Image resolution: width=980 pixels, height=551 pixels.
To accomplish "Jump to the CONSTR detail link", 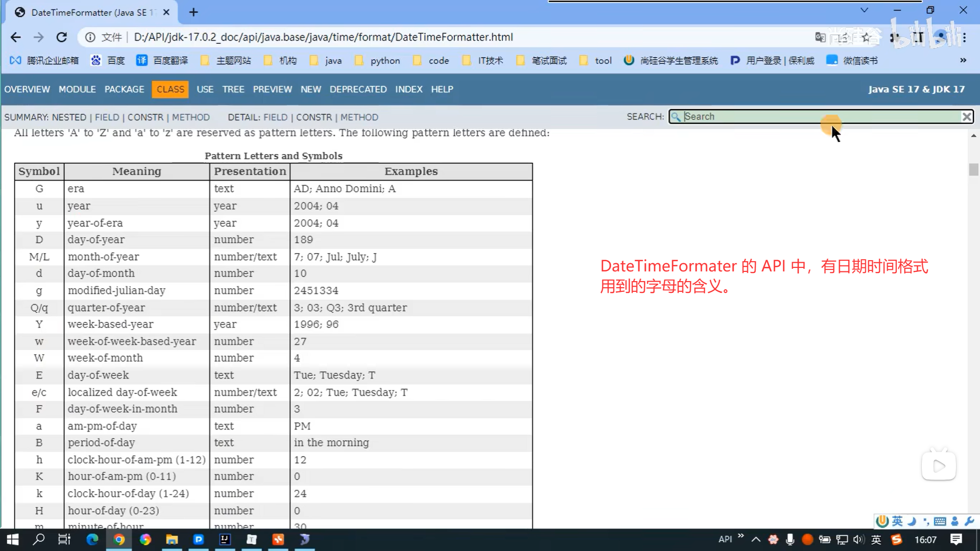I will (313, 117).
